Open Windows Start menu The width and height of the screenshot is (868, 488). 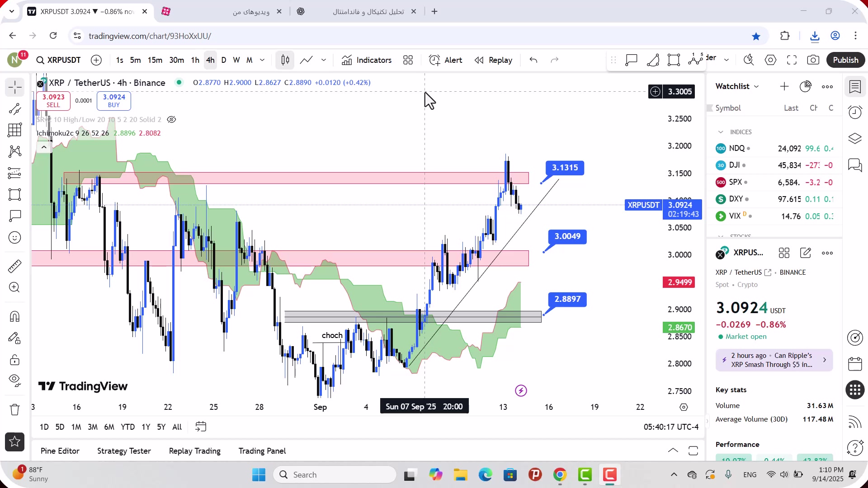click(x=259, y=475)
